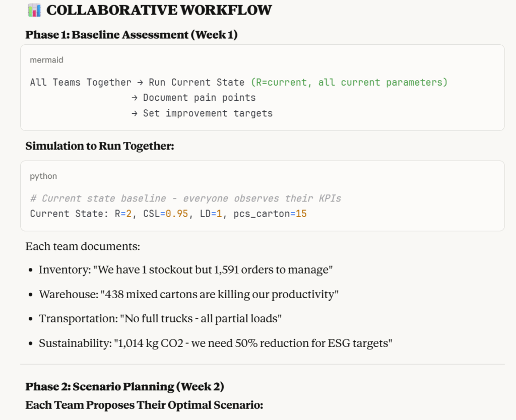Select the Phase 2: Scenario Planning heading
The height and width of the screenshot is (420, 516).
(125, 387)
